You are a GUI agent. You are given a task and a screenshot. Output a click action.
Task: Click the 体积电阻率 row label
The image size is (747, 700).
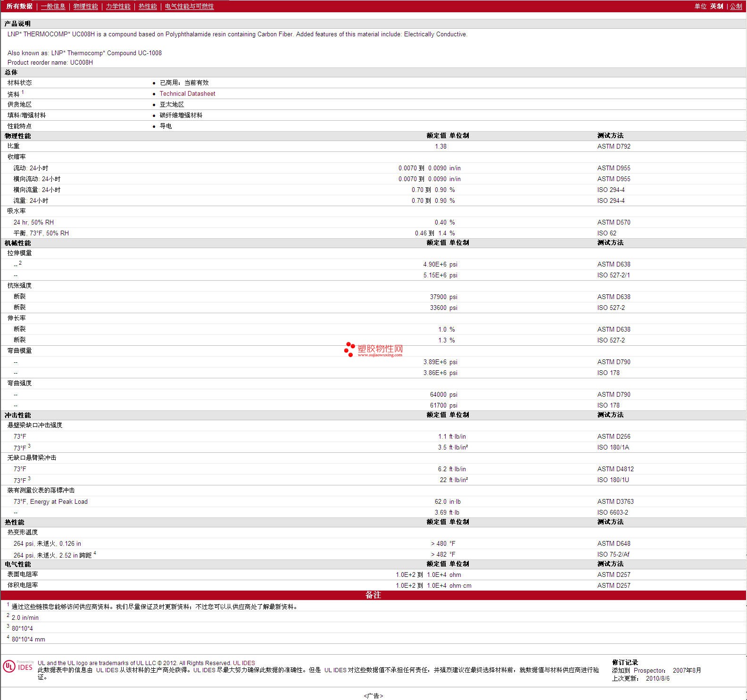tap(23, 585)
